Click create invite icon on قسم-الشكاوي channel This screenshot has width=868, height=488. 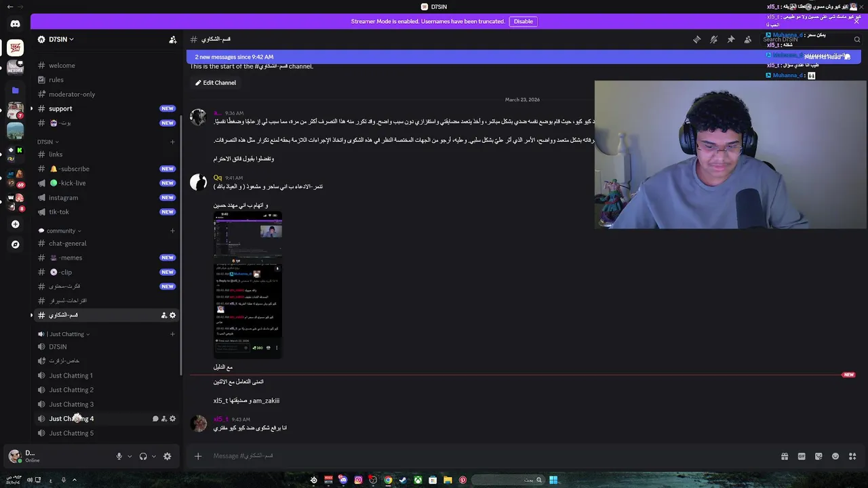163,315
